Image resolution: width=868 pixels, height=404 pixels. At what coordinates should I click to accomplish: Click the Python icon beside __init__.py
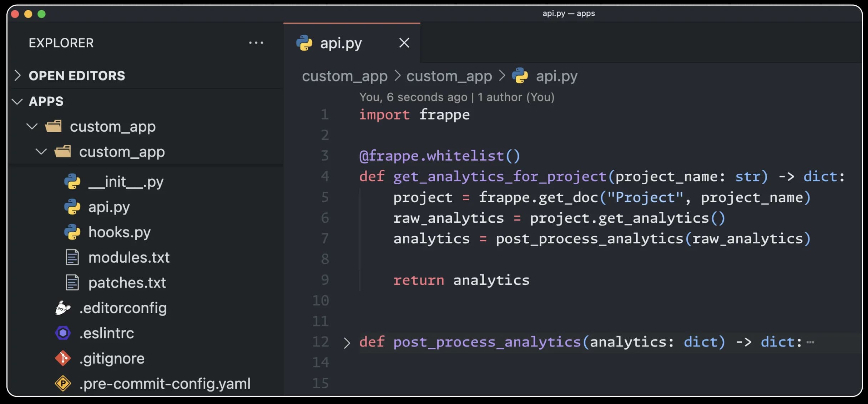pyautogui.click(x=72, y=181)
